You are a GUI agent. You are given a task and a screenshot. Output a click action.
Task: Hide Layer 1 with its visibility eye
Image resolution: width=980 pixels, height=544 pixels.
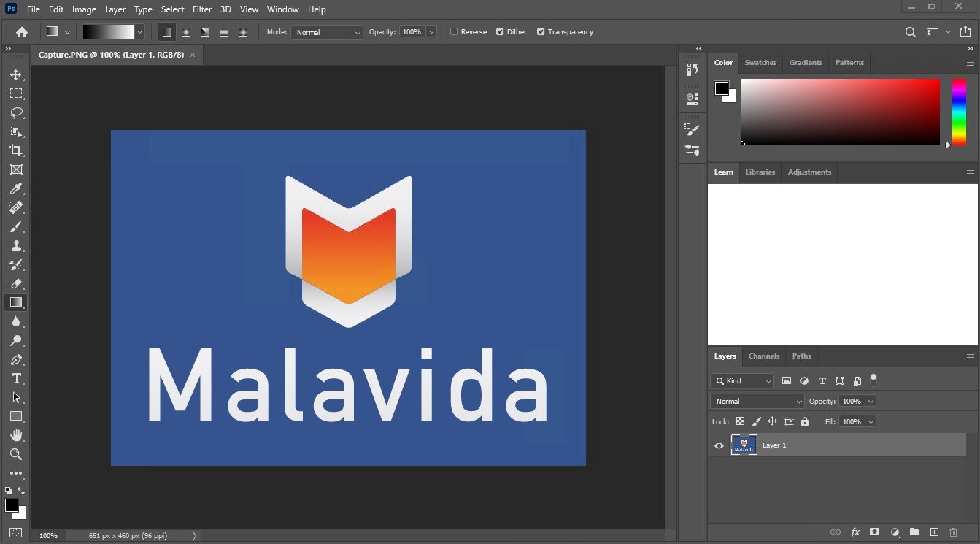click(x=719, y=445)
